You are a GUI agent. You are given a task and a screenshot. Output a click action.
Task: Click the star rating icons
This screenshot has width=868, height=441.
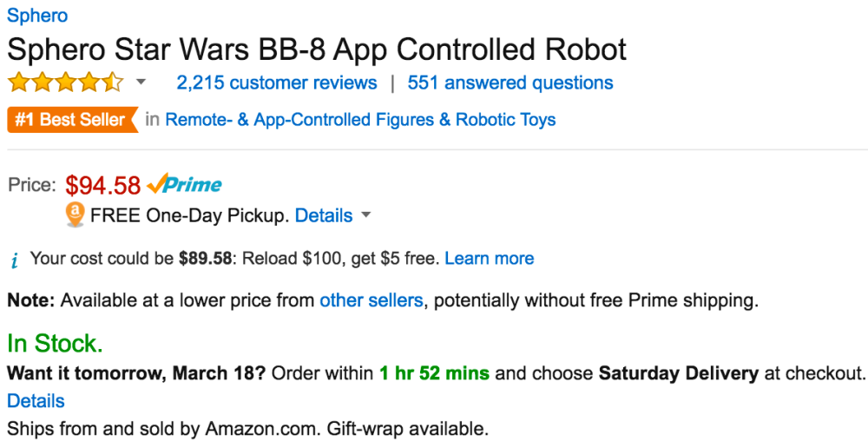(x=65, y=83)
